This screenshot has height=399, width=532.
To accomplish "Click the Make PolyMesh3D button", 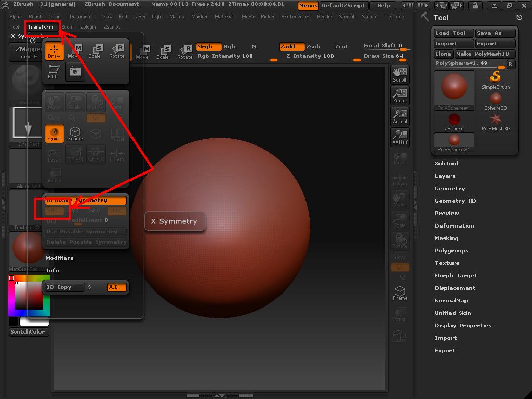I will [x=485, y=54].
